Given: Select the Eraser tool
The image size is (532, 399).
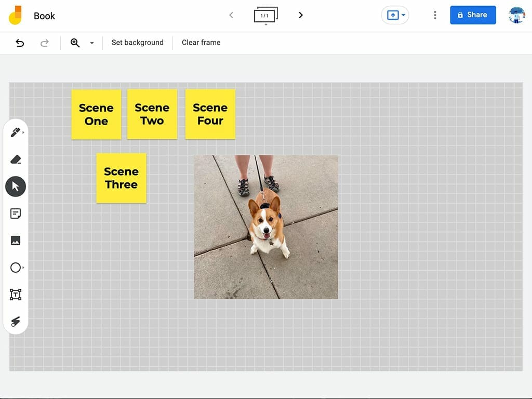Looking at the screenshot, I should (x=16, y=159).
